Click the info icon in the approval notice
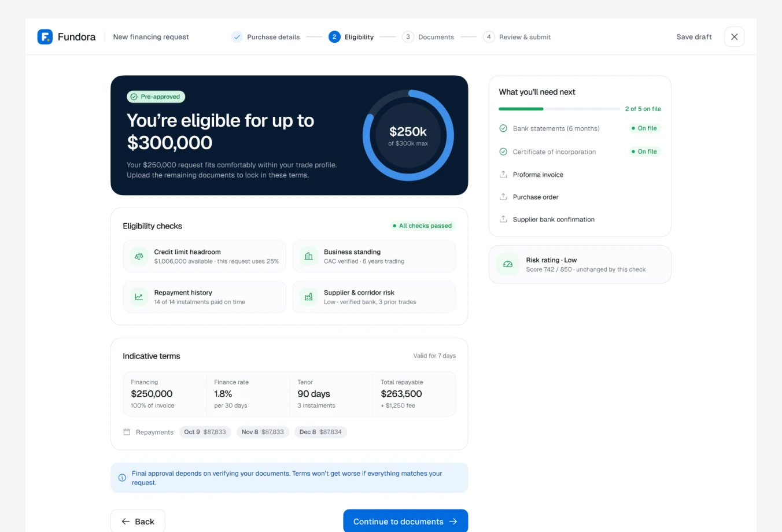The width and height of the screenshot is (782, 532). (122, 478)
